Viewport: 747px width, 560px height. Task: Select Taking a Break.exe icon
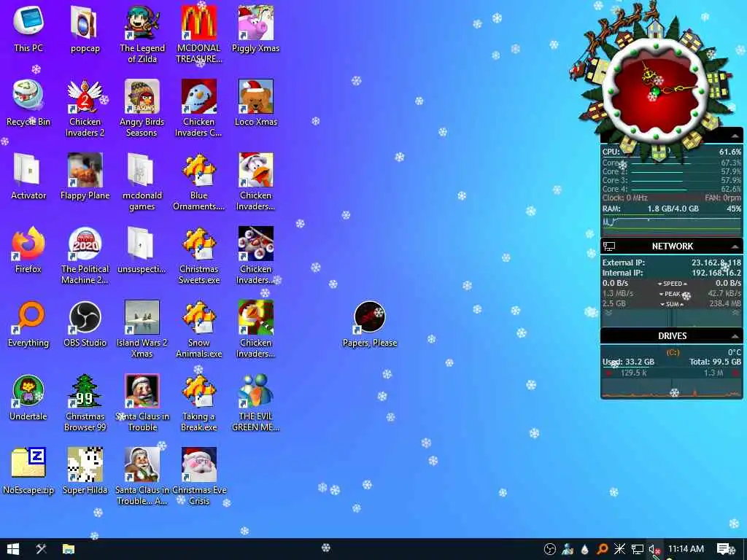pos(199,403)
